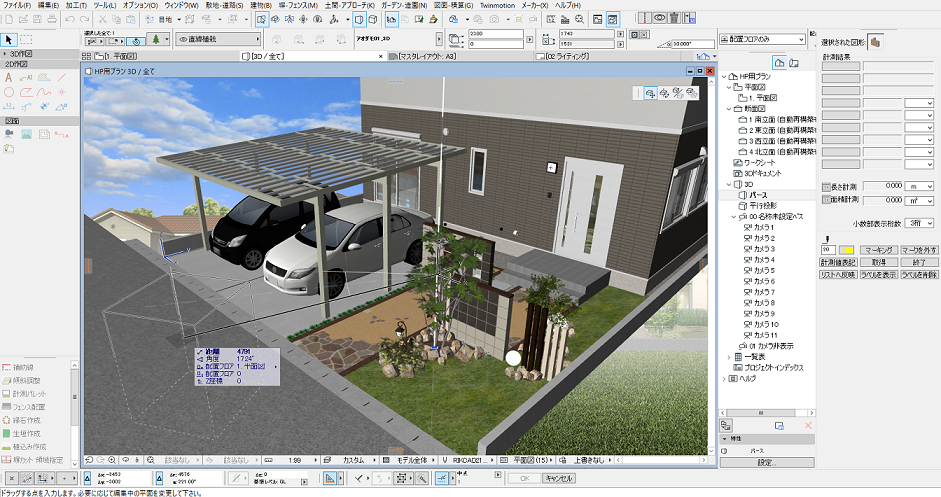Image resolution: width=941 pixels, height=497 pixels.
Task: Select the text tool in 2D drawing panel
Action: tap(10, 78)
